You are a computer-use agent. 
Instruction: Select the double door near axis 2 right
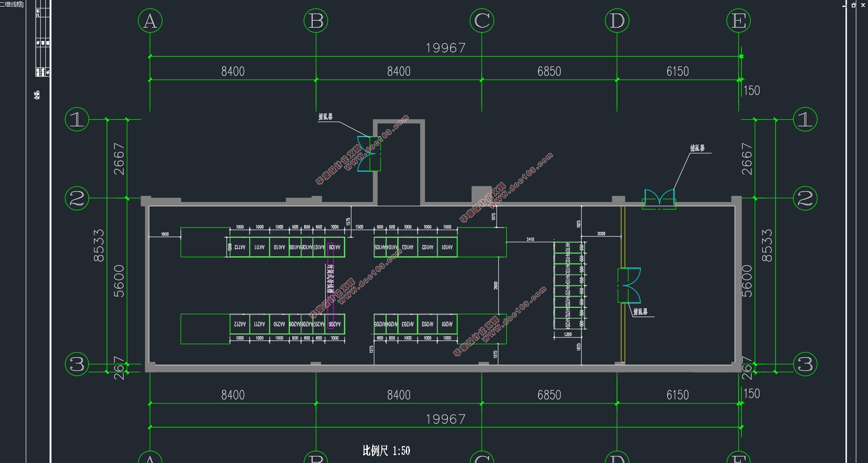[659, 199]
